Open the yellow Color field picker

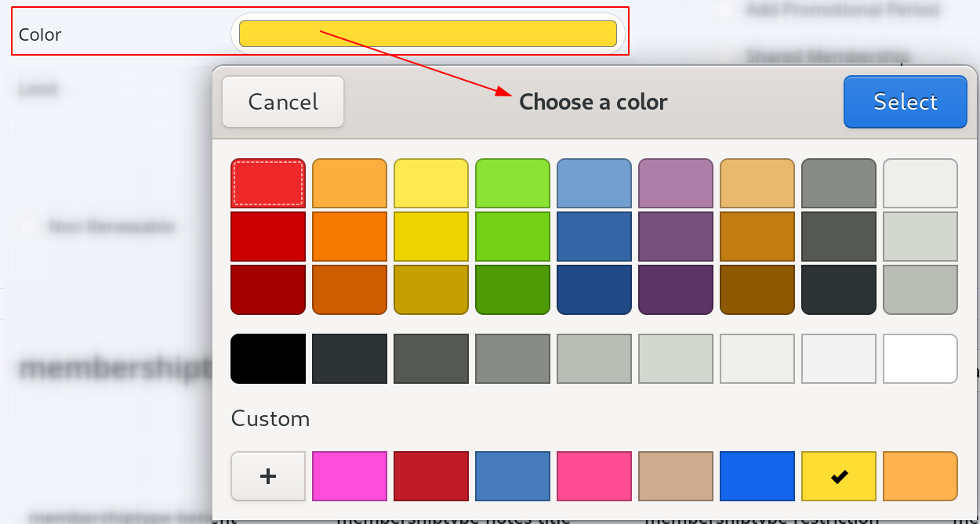(x=428, y=34)
